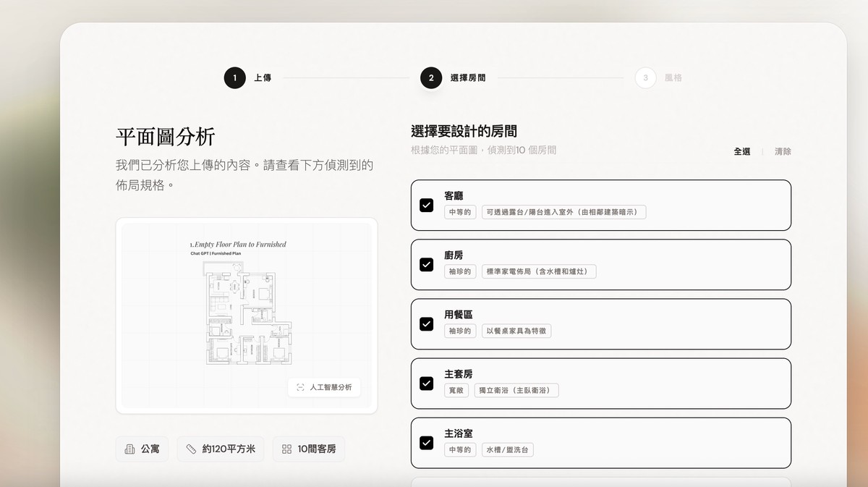Click the 寬敞 tag under 主套房

point(456,390)
